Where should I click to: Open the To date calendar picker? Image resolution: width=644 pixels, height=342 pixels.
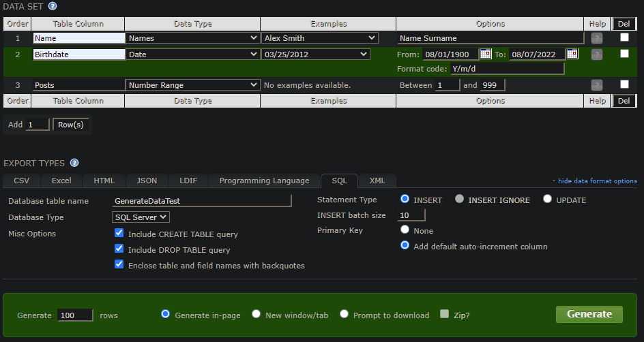(572, 54)
